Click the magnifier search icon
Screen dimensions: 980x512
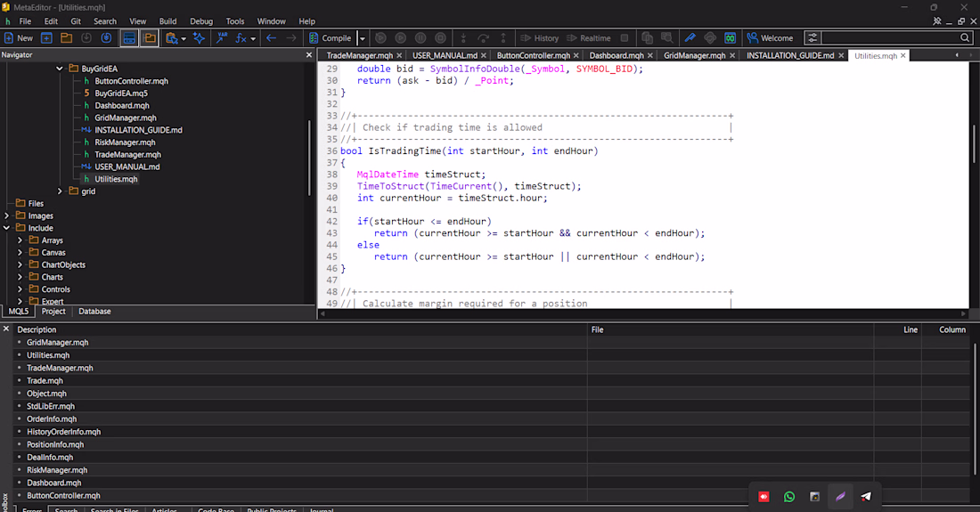click(965, 38)
